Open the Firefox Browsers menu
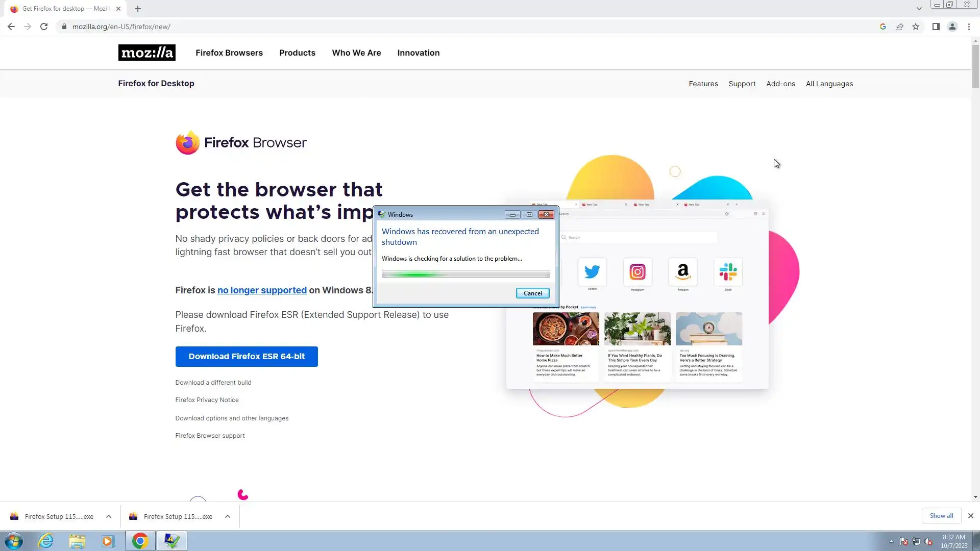980x551 pixels. tap(229, 53)
